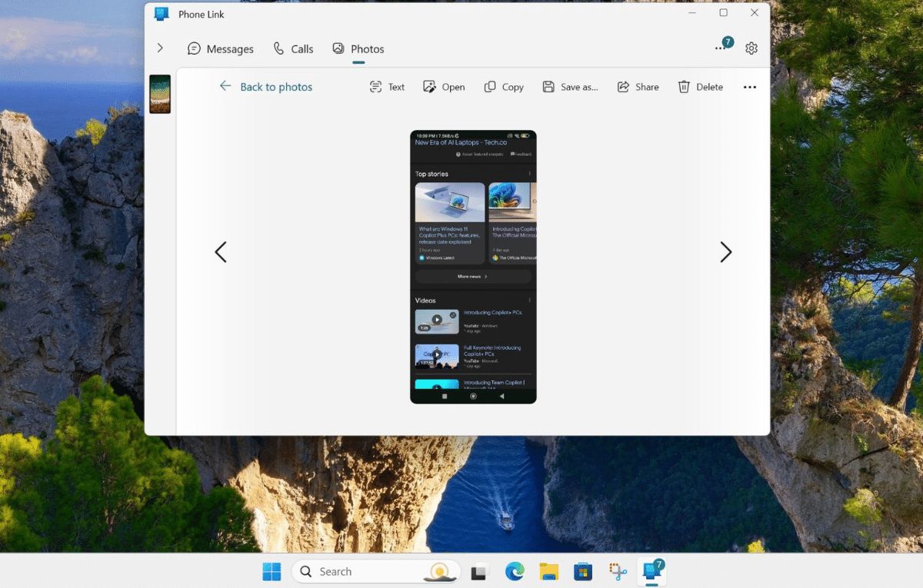The width and height of the screenshot is (923, 588).
Task: Open Microsoft Edge from the taskbar
Action: pos(514,571)
